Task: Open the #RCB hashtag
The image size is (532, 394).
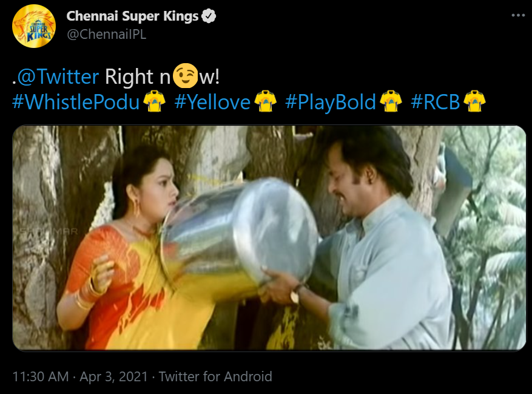Action: point(436,101)
